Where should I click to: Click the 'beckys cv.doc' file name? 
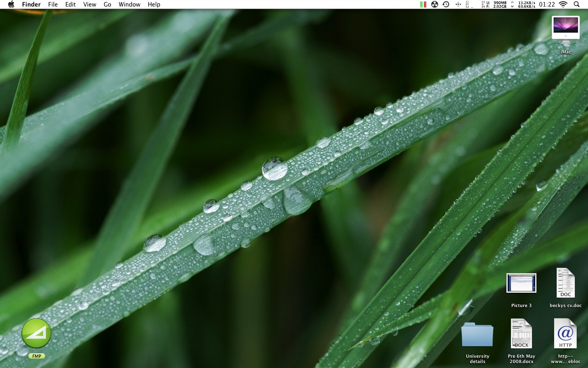click(x=566, y=305)
